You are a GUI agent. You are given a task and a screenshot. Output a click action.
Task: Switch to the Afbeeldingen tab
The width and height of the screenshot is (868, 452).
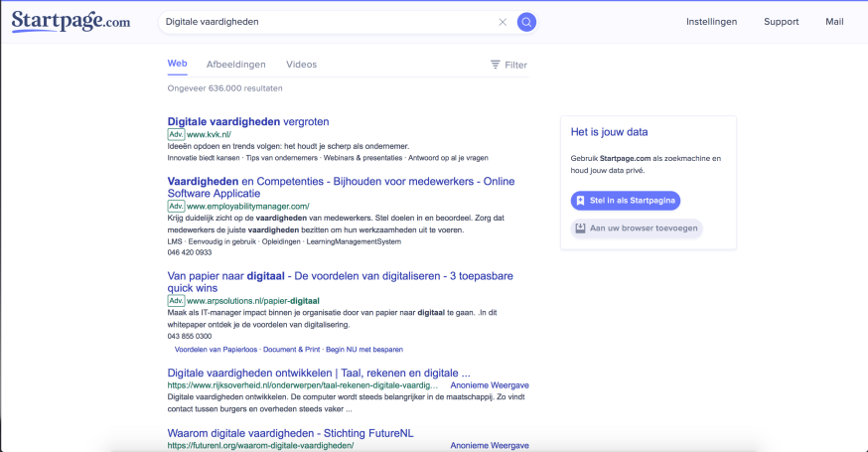click(x=235, y=65)
